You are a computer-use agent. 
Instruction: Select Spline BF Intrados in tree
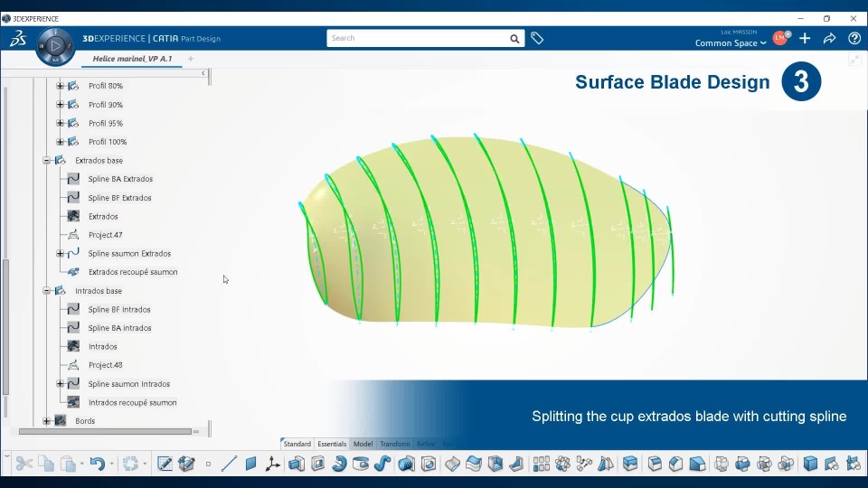click(119, 309)
